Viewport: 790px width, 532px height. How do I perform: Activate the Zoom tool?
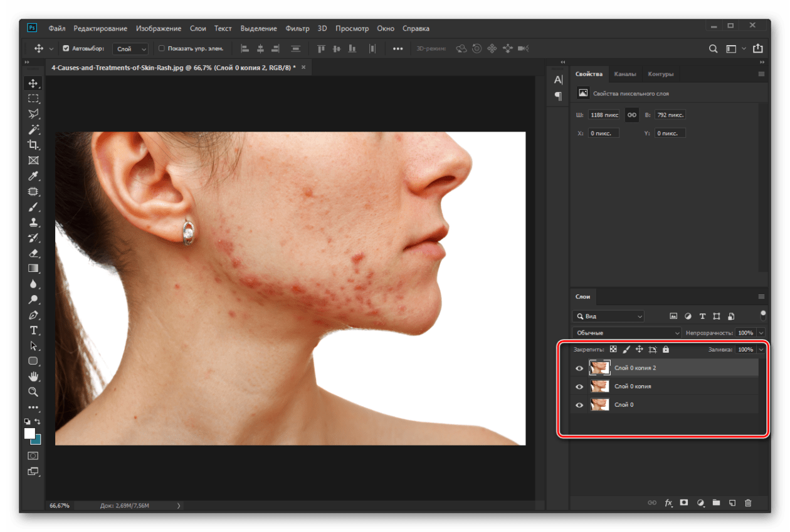(33, 392)
